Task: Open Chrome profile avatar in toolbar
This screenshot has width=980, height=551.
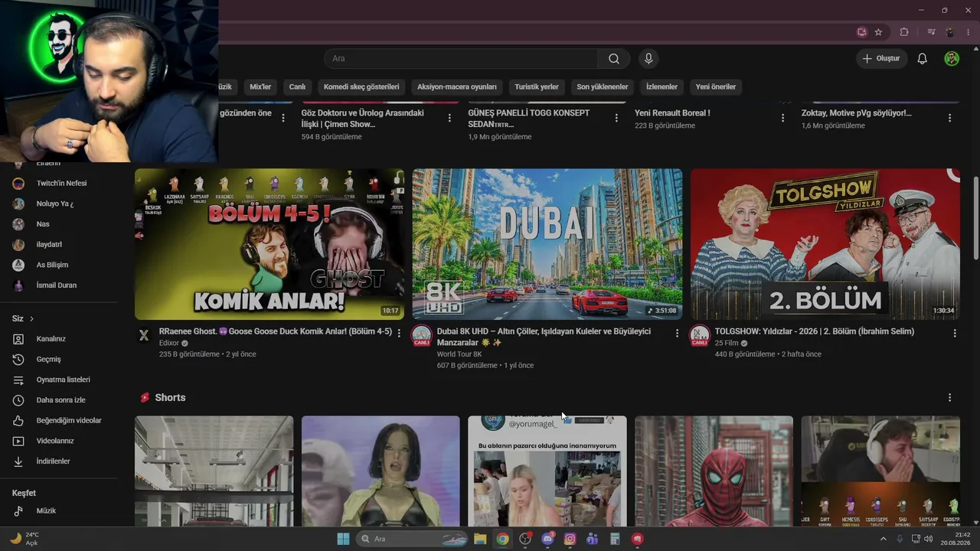Action: click(x=950, y=32)
